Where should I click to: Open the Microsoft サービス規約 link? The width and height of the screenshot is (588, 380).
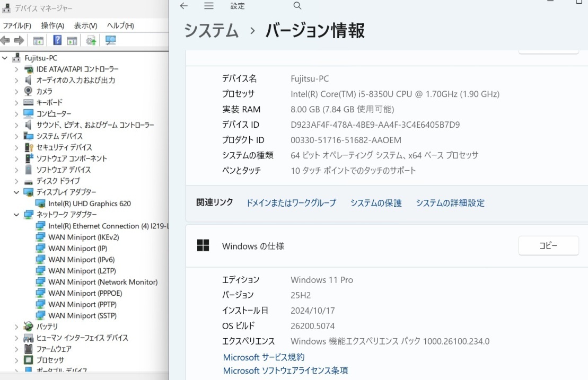coord(264,357)
